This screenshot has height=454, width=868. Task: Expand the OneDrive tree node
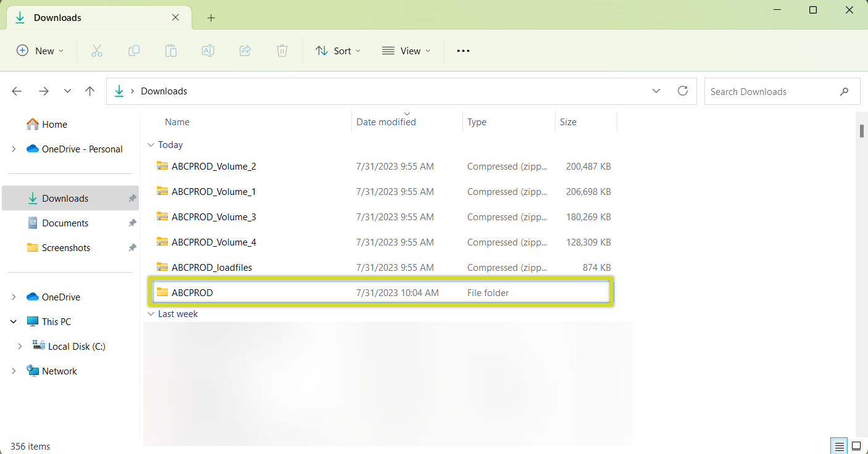[x=14, y=297]
